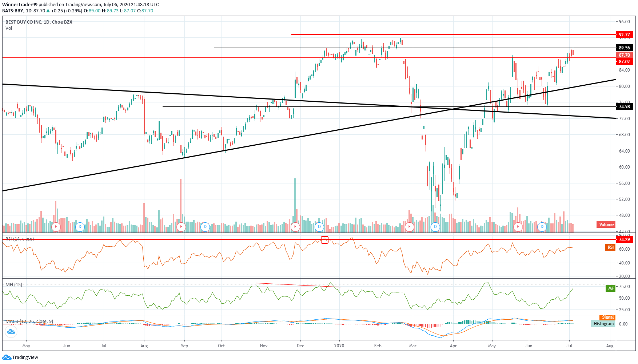638x364 pixels.
Task: Click the Nov label on the time axis
Action: pos(264,346)
